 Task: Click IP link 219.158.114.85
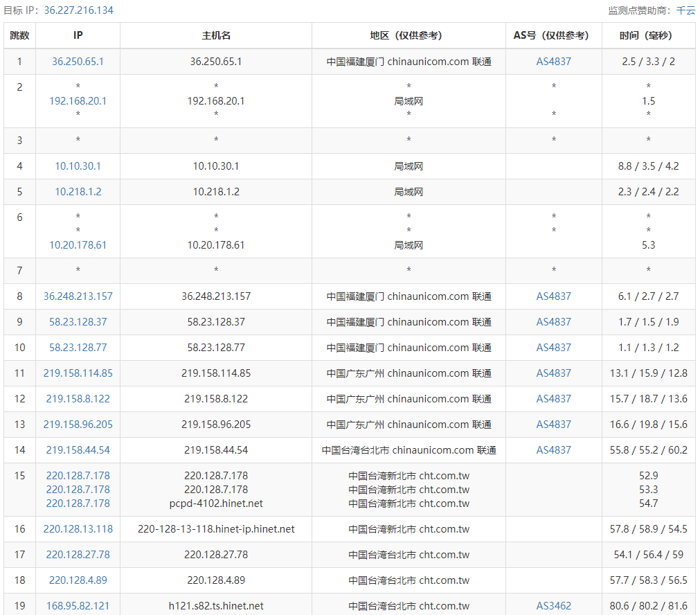(78, 373)
